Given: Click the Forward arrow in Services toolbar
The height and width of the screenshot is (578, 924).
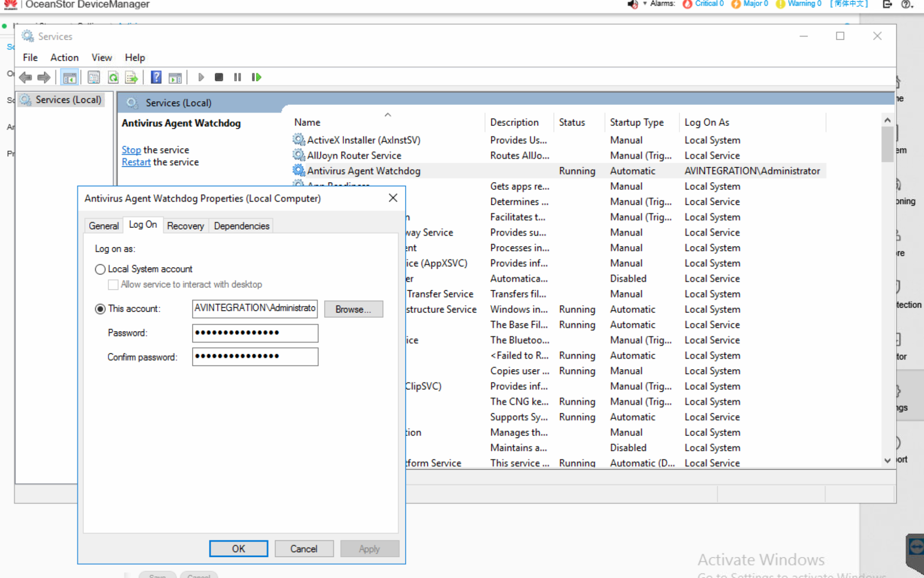Looking at the screenshot, I should [x=44, y=77].
